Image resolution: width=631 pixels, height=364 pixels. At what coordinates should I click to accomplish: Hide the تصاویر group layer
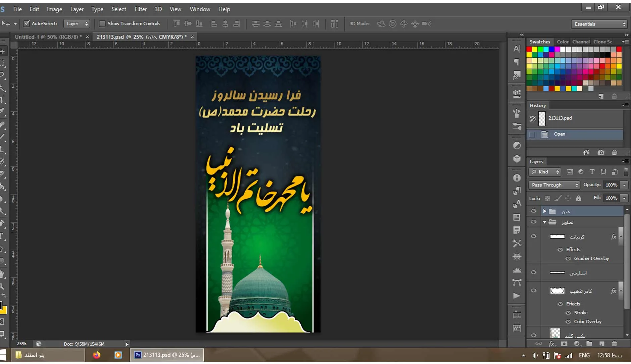coord(533,222)
